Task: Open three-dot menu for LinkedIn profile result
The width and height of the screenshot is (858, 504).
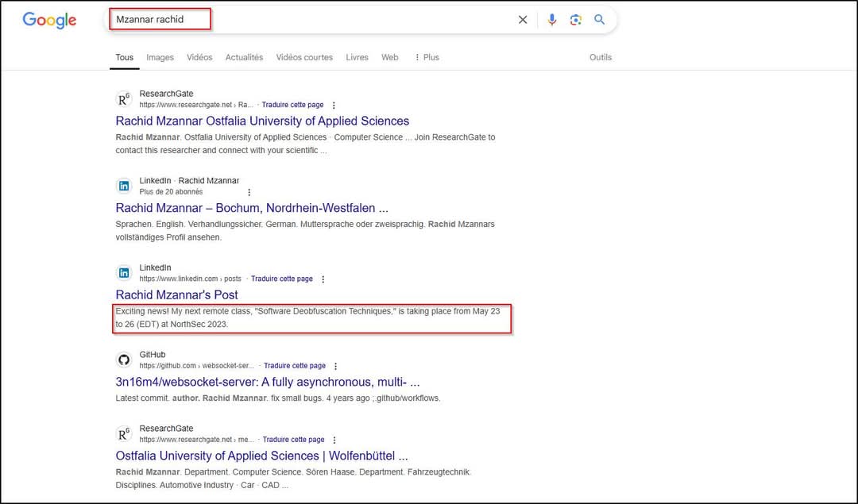Action: pyautogui.click(x=249, y=193)
